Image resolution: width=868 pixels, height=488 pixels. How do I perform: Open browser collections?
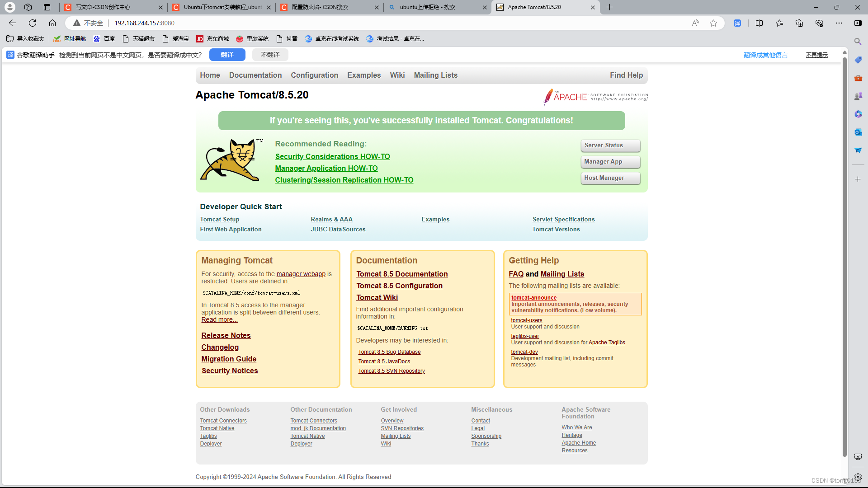coord(799,23)
